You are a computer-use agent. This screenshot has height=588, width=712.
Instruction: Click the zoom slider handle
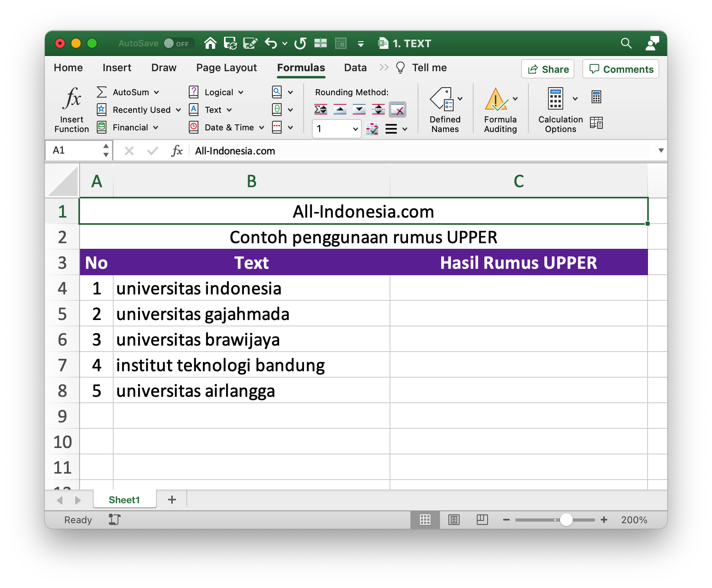[x=566, y=520]
